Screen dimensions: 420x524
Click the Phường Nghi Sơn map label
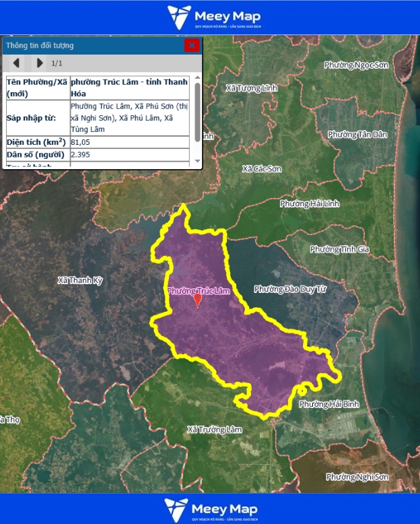(357, 477)
